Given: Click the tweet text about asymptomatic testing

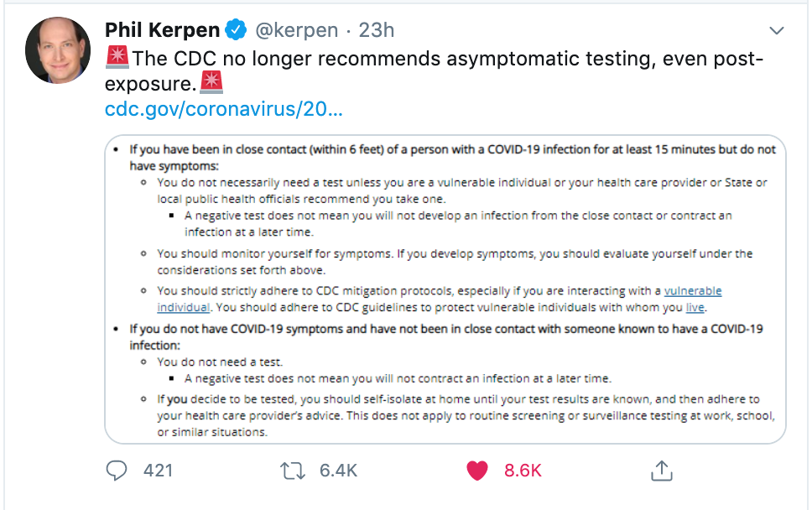Looking at the screenshot, I should pyautogui.click(x=434, y=71).
